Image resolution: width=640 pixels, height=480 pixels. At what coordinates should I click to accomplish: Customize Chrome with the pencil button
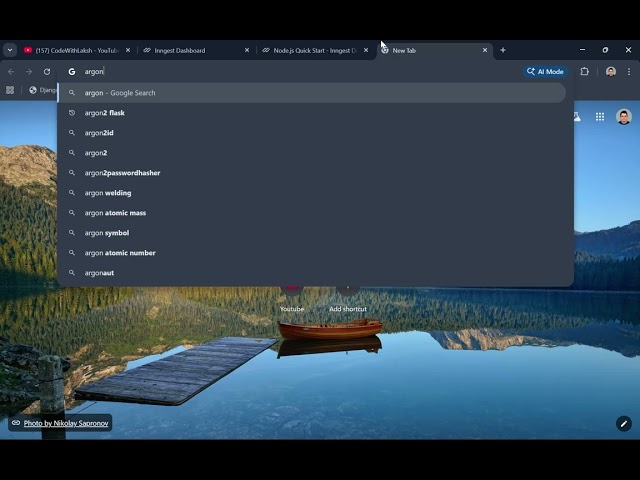[x=624, y=424]
